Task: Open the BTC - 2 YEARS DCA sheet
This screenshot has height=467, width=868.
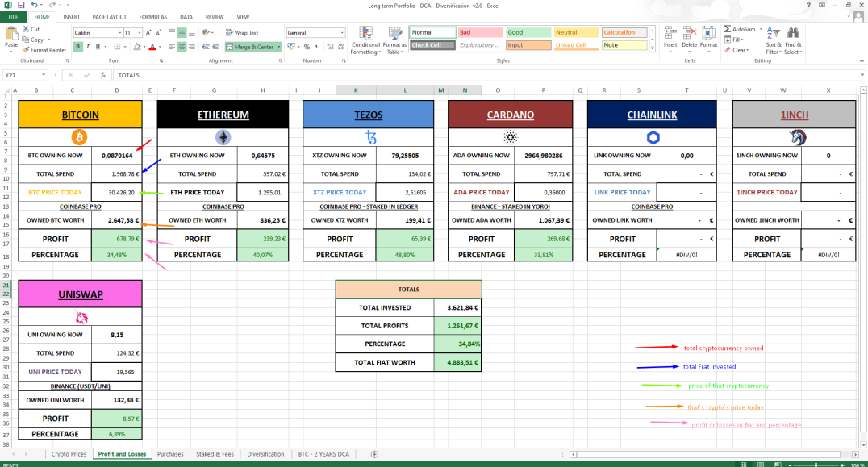Action: coord(323,454)
